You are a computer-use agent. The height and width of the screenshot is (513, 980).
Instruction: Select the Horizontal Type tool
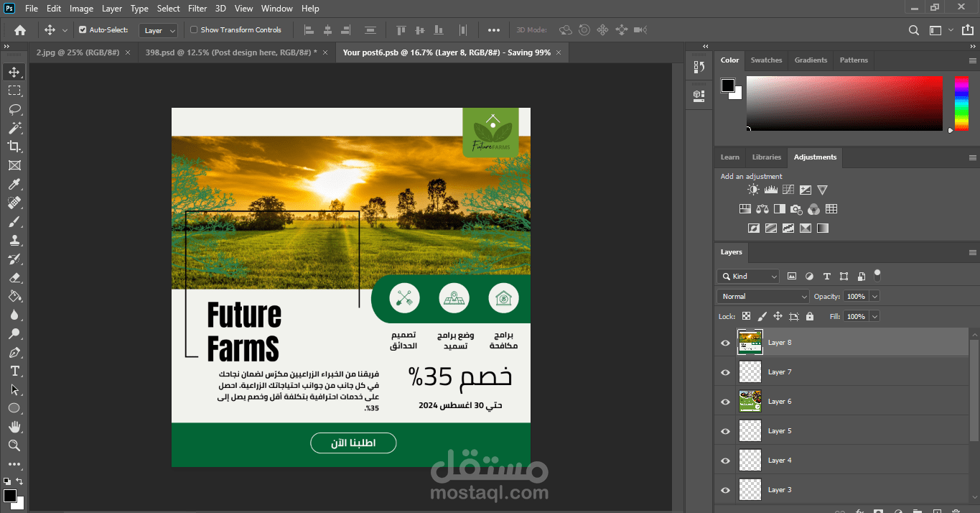(14, 371)
